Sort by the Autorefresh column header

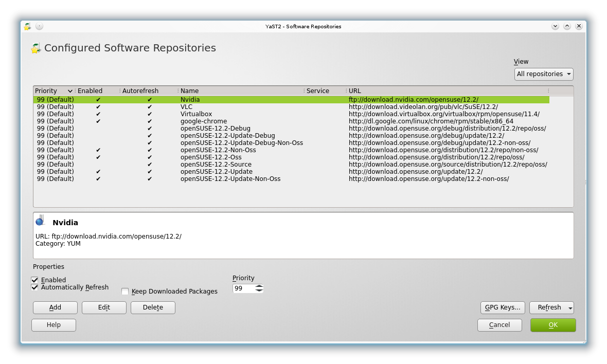tap(149, 91)
